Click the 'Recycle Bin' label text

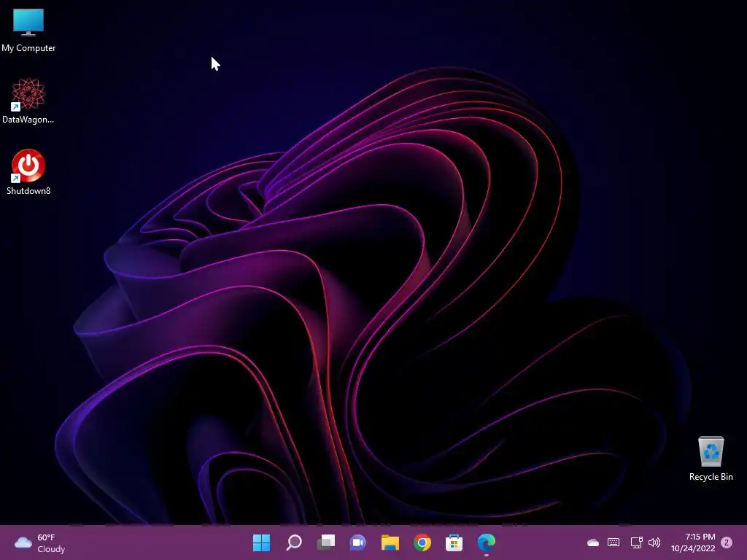pos(711,477)
